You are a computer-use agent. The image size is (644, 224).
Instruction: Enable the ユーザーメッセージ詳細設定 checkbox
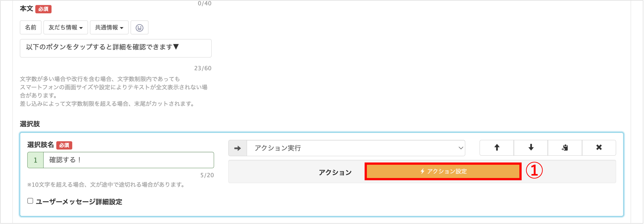point(30,201)
